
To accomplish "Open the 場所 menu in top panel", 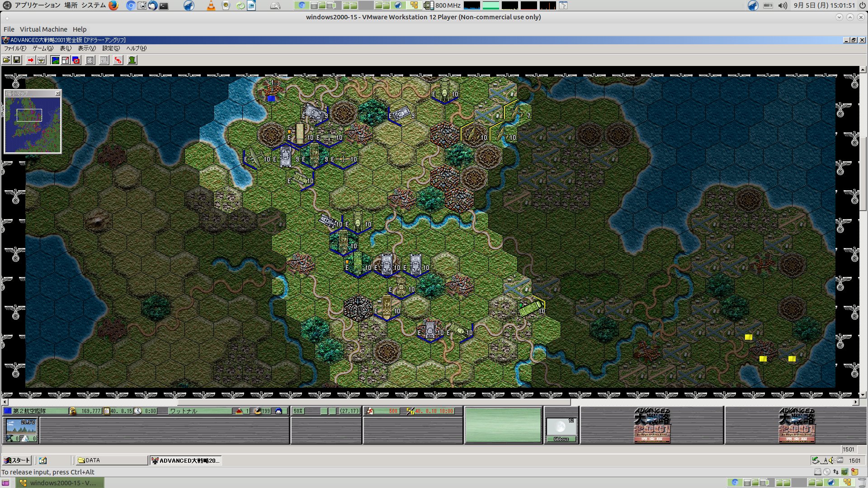I will click(71, 5).
